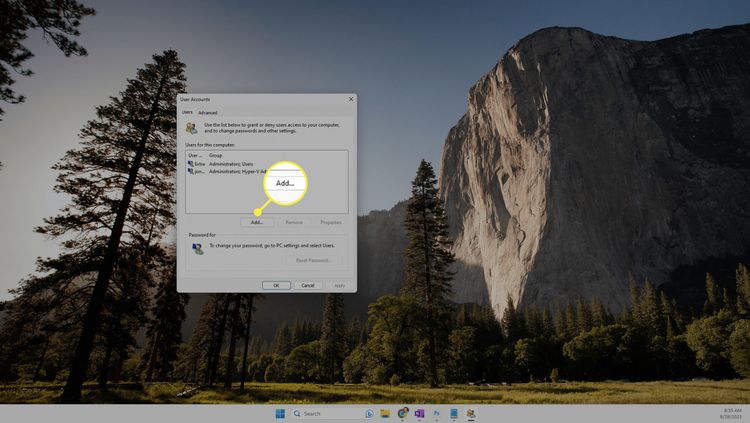Click the User Accounts taskbar icon
The image size is (750, 423).
[x=470, y=413]
